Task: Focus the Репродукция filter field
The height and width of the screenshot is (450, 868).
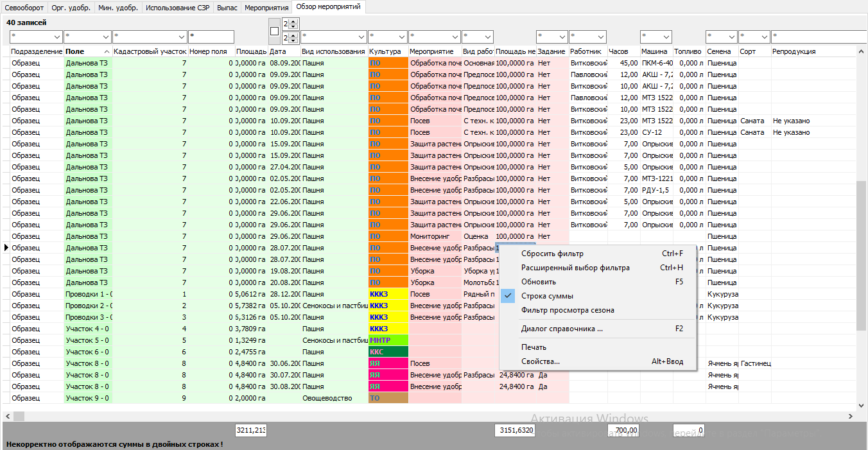Action: point(819,37)
